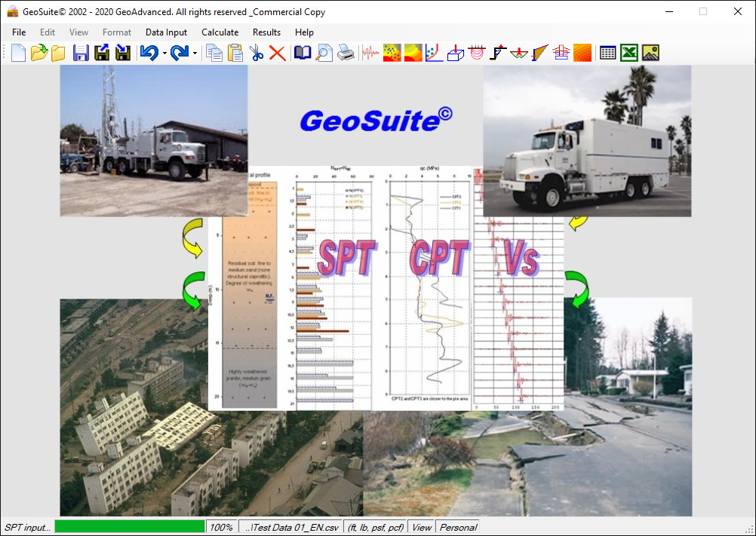Open the Format menu
756x536 pixels.
(x=117, y=32)
